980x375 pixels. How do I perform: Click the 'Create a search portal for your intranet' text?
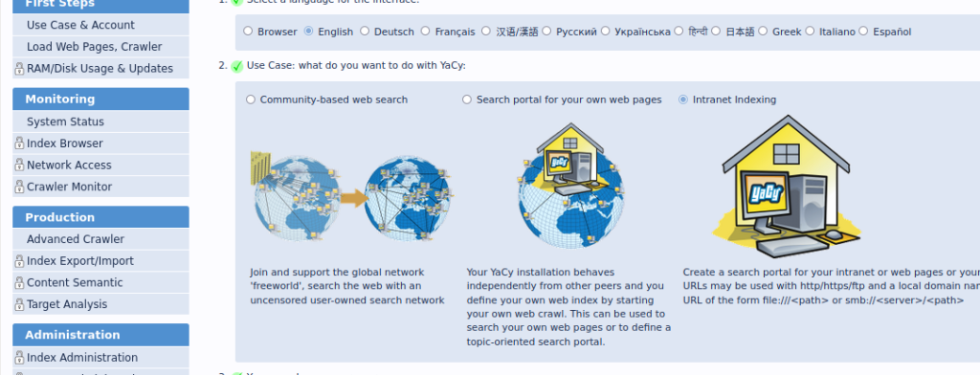(x=832, y=286)
